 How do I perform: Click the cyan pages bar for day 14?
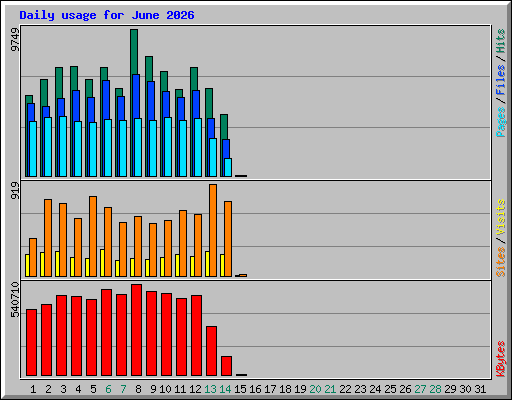tap(228, 167)
